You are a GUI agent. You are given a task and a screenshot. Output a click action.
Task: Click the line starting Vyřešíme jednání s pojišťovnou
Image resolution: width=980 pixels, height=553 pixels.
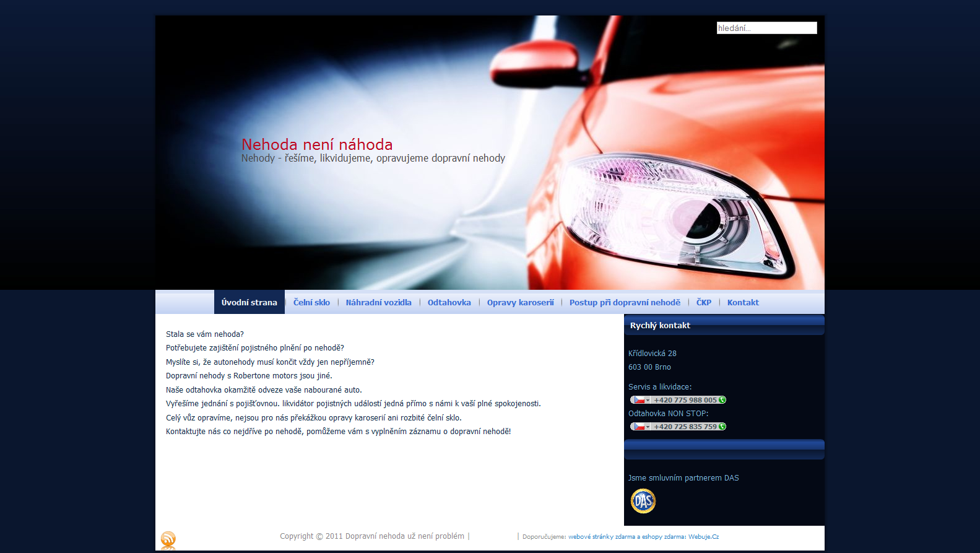tap(353, 403)
